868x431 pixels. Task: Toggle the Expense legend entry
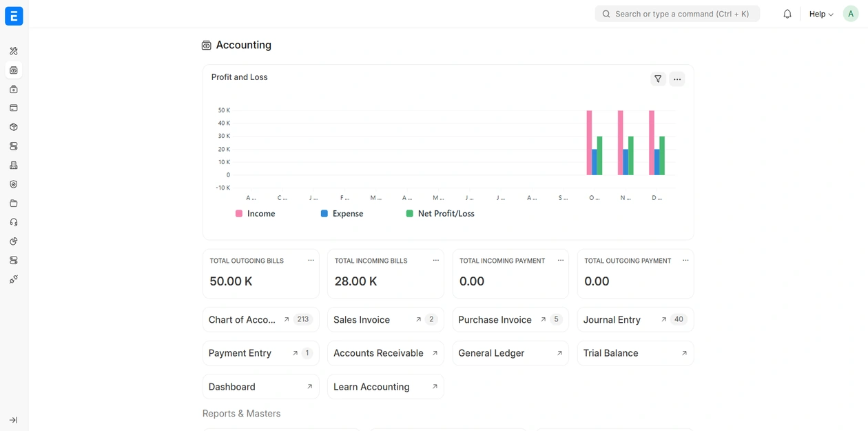pyautogui.click(x=342, y=214)
